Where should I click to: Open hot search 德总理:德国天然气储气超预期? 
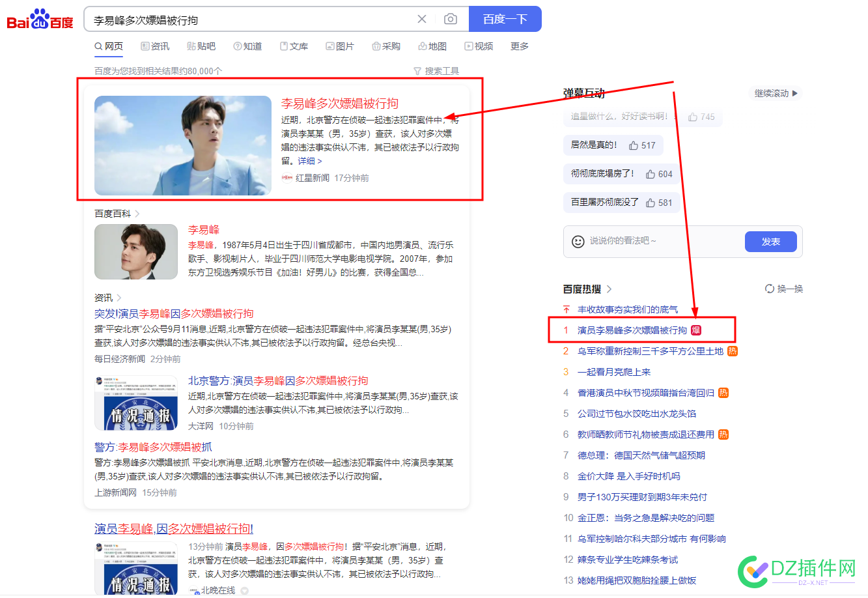(641, 455)
